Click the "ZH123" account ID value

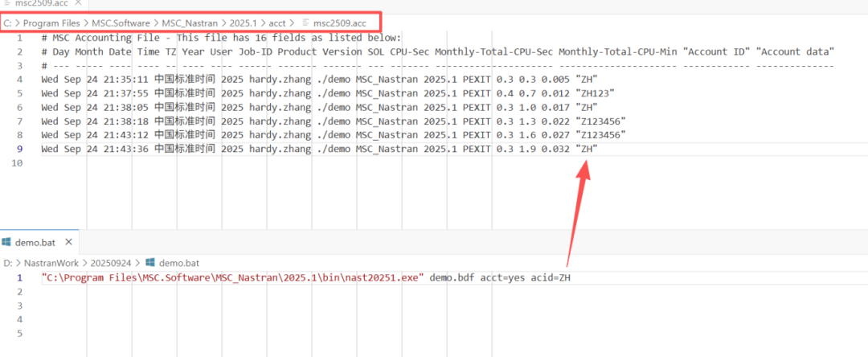tap(595, 93)
